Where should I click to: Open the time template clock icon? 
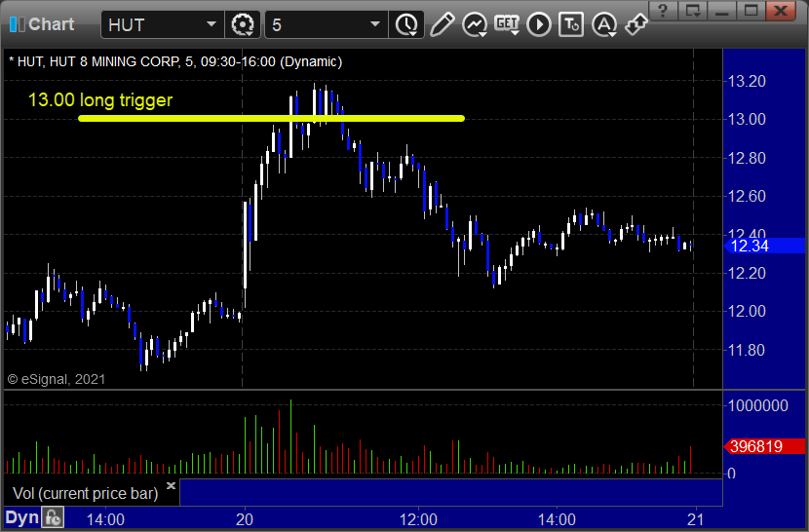click(407, 24)
